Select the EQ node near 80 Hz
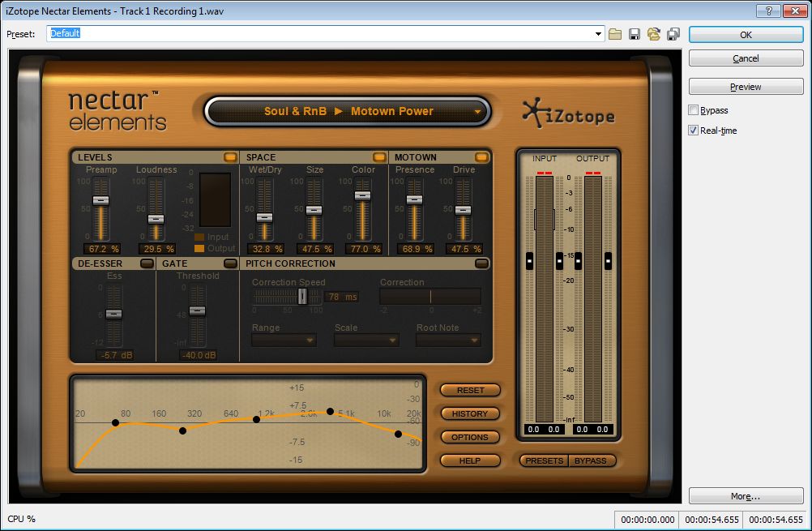The height and width of the screenshot is (531, 812). 116,422
